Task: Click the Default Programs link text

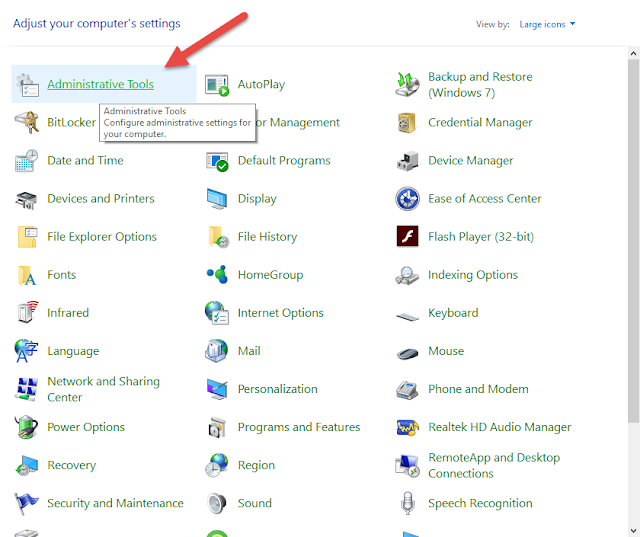Action: 284,161
